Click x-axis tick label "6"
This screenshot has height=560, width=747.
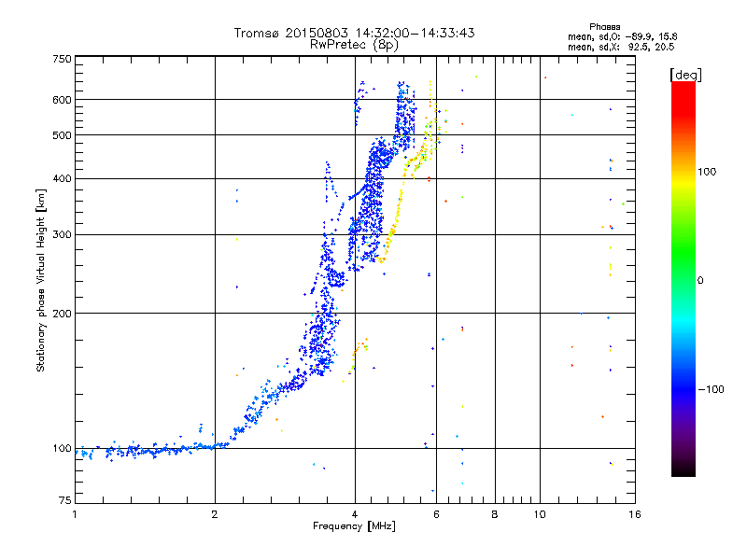pyautogui.click(x=436, y=514)
